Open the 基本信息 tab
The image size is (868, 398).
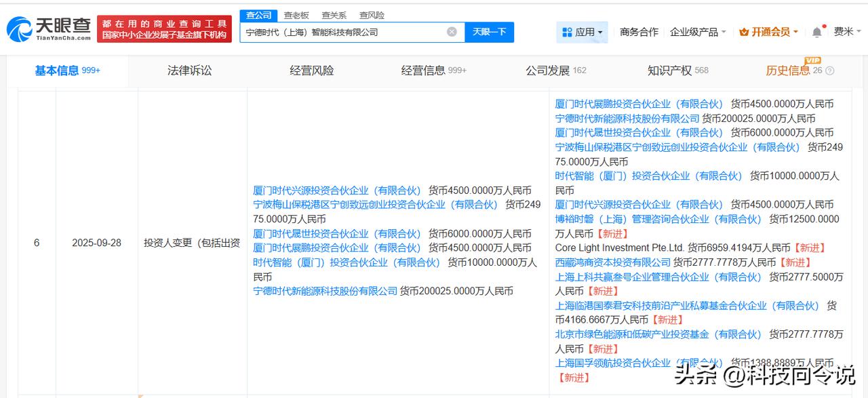(x=68, y=71)
